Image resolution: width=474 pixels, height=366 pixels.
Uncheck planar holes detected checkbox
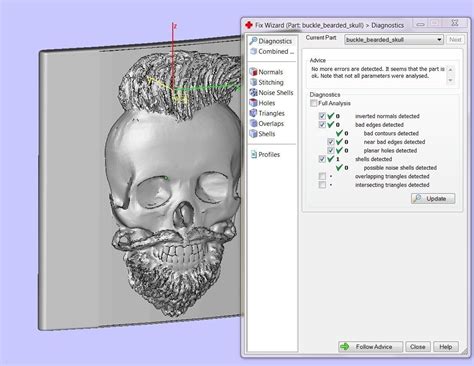coord(331,151)
